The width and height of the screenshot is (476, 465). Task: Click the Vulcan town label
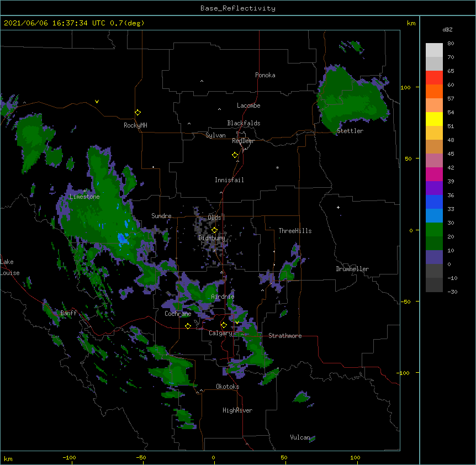click(300, 437)
